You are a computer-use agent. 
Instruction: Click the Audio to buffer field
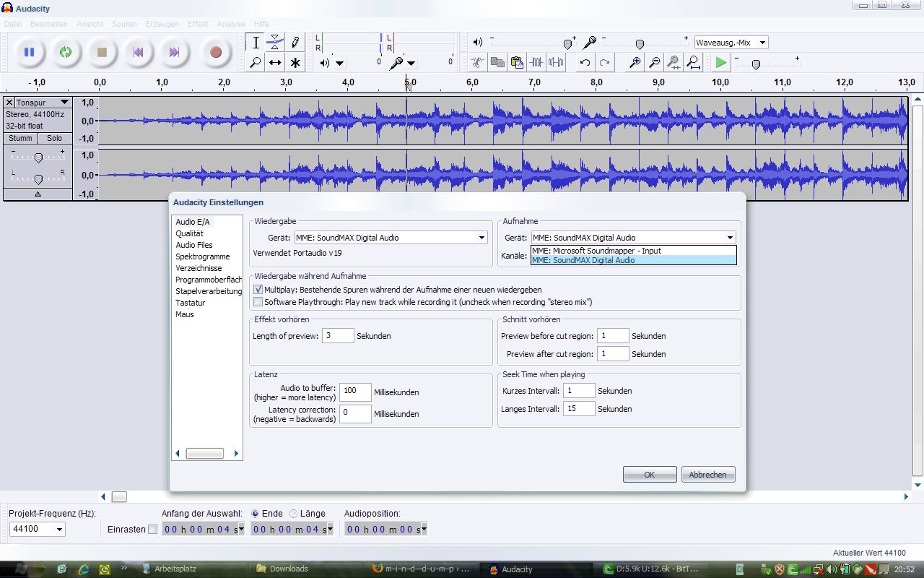(355, 392)
